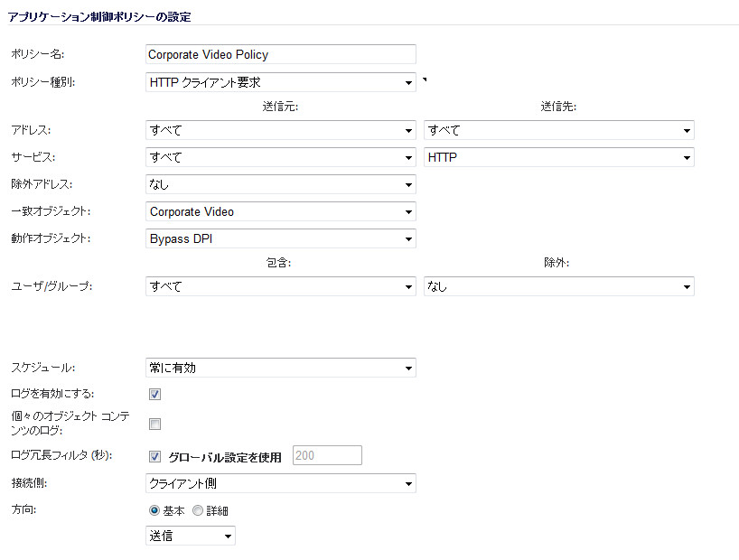
Task: Select the 基本 direction radio button
Action: click(154, 510)
